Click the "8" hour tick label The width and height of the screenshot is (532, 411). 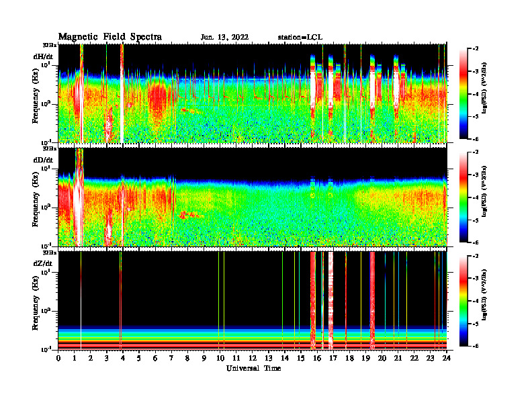(187, 358)
